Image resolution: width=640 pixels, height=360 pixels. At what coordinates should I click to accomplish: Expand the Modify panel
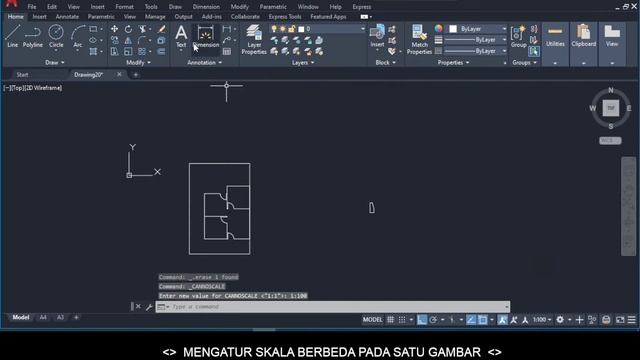coord(138,62)
